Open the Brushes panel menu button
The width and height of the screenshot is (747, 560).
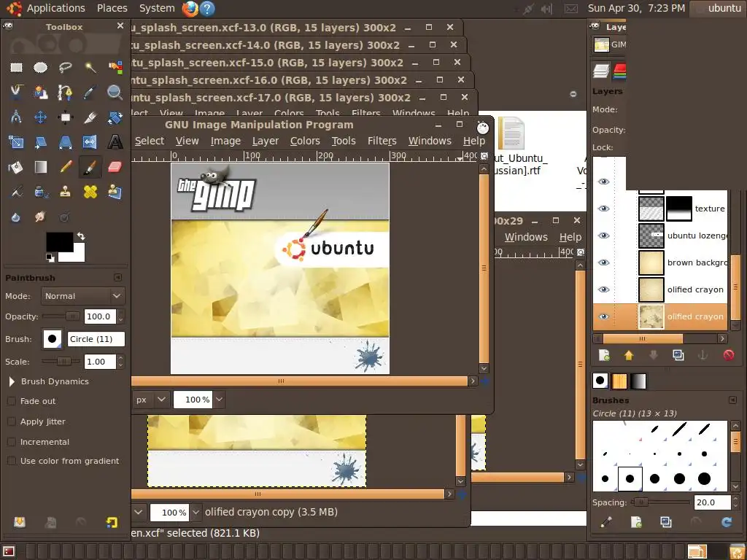pyautogui.click(x=732, y=400)
